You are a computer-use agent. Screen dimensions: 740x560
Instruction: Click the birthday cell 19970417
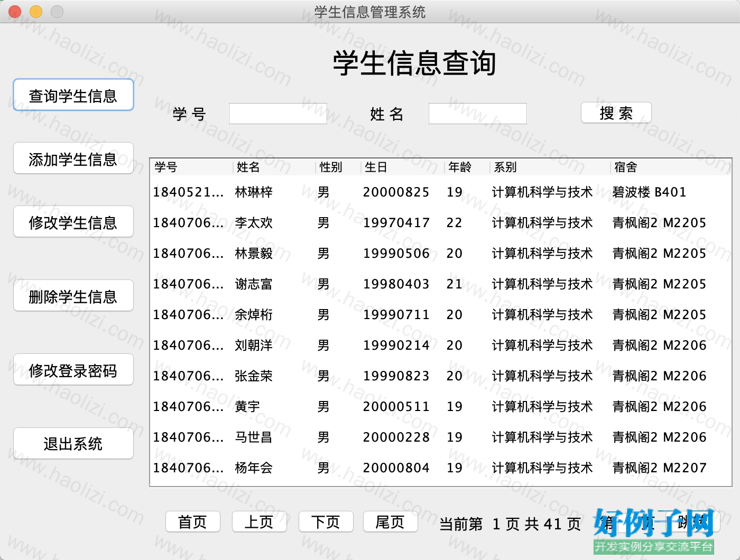click(396, 223)
